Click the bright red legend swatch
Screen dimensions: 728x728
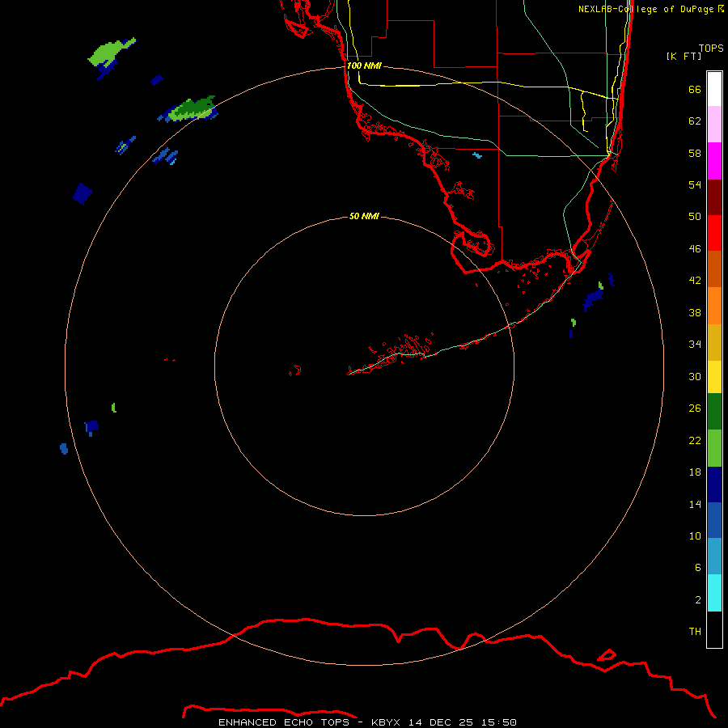coord(714,233)
